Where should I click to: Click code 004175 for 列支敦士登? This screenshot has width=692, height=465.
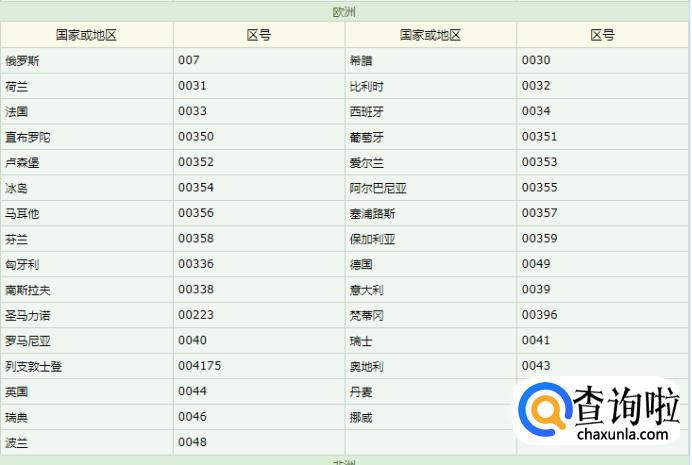point(199,366)
